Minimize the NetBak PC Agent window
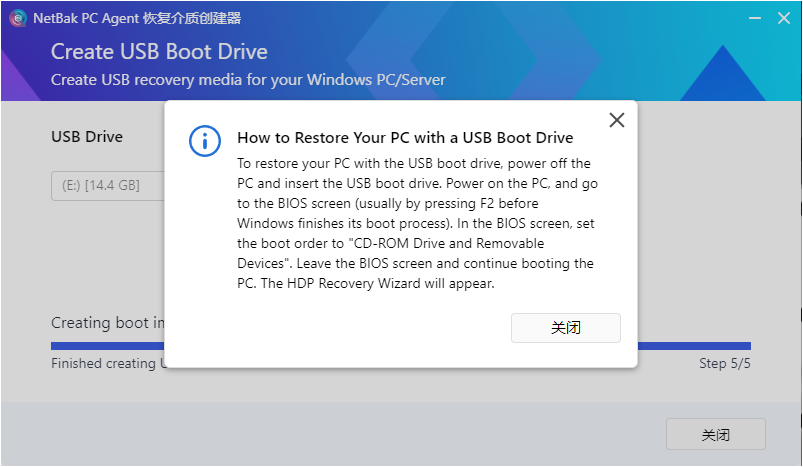Image resolution: width=803 pixels, height=467 pixels. pos(754,18)
